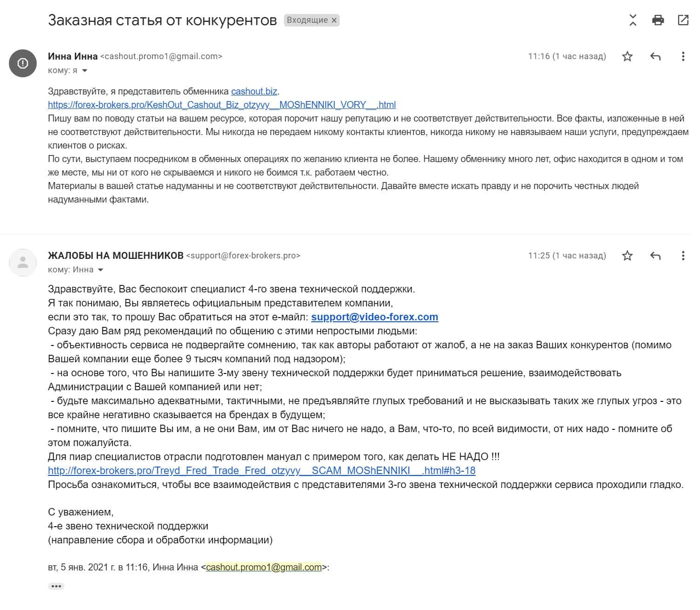700x610 pixels.
Task: Remove the Входящие label from thread
Action: (334, 20)
